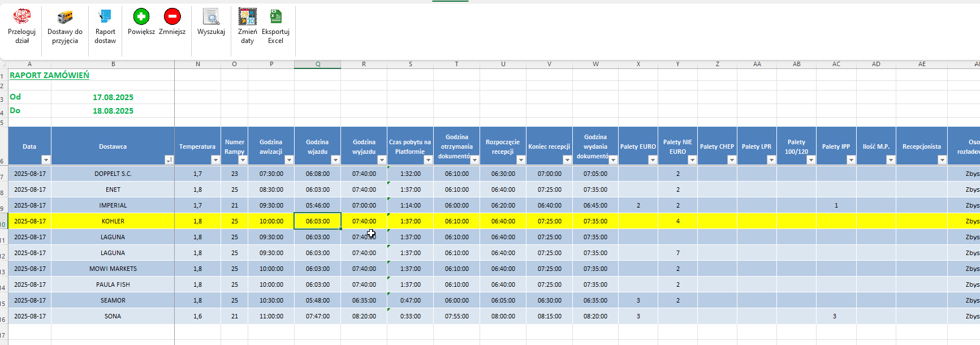Select column B header
Screen dimensions: 980x345
coord(113,64)
